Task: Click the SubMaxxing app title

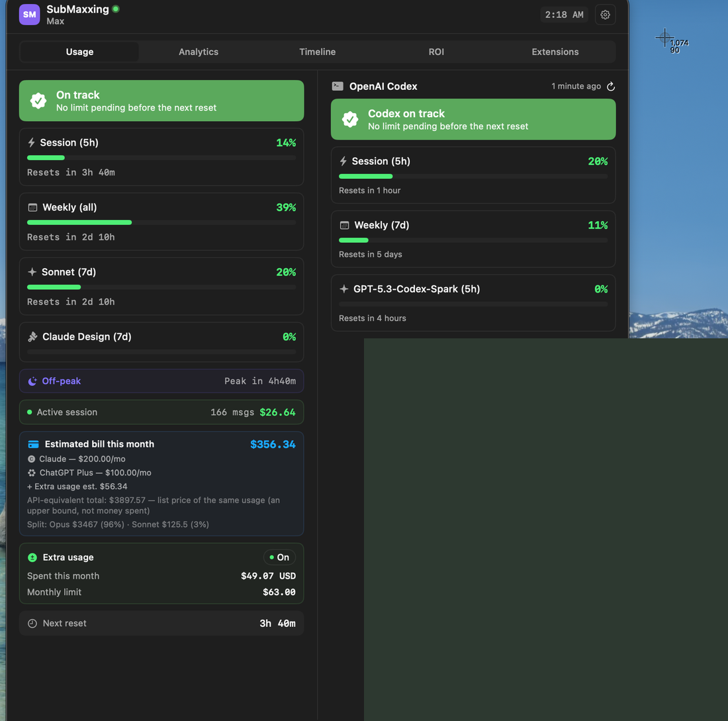Action: click(x=77, y=9)
